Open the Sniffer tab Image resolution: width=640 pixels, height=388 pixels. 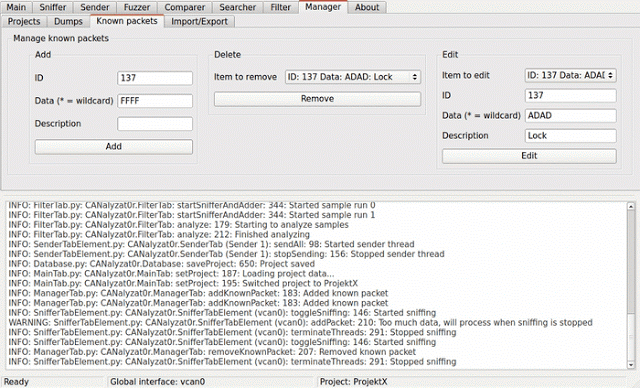pos(53,7)
